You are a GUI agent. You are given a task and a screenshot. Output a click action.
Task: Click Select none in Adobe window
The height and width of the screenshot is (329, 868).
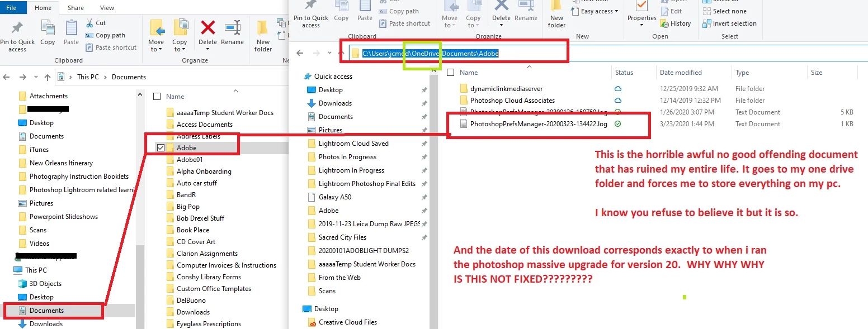[x=724, y=11]
